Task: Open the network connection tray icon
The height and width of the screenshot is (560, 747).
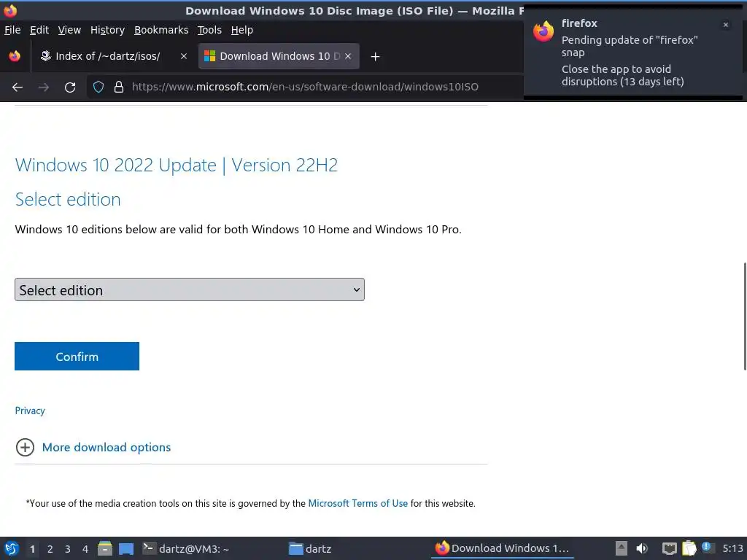Action: [670, 548]
